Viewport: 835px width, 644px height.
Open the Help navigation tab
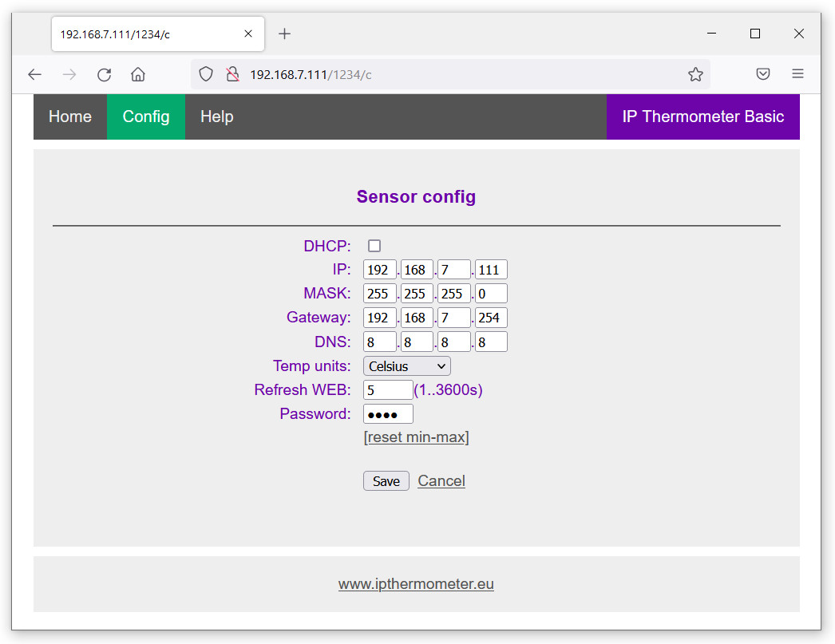(217, 117)
